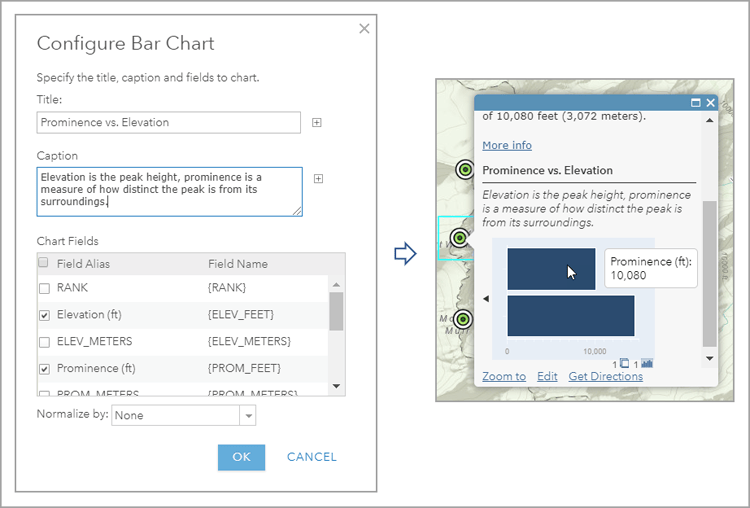750x508 pixels.
Task: Close the Configure Bar Chart dialog
Action: pyautogui.click(x=363, y=29)
